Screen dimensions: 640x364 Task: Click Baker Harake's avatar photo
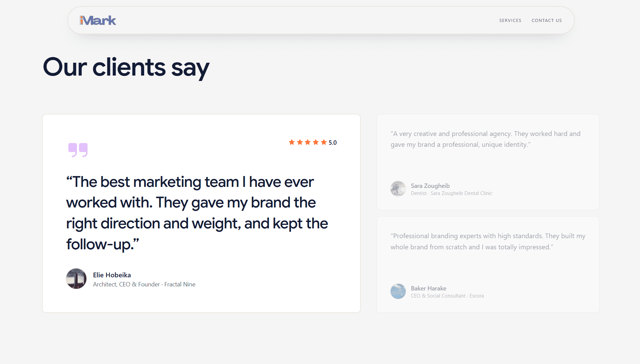point(398,291)
